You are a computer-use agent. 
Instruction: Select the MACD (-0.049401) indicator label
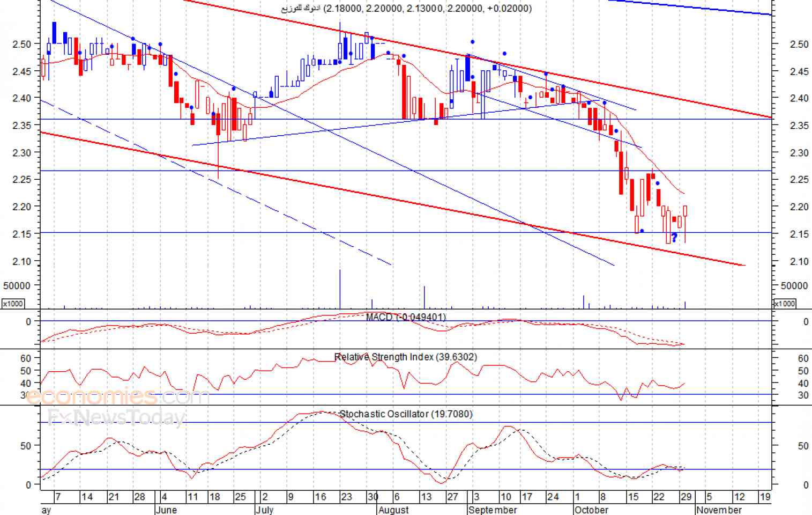click(406, 317)
